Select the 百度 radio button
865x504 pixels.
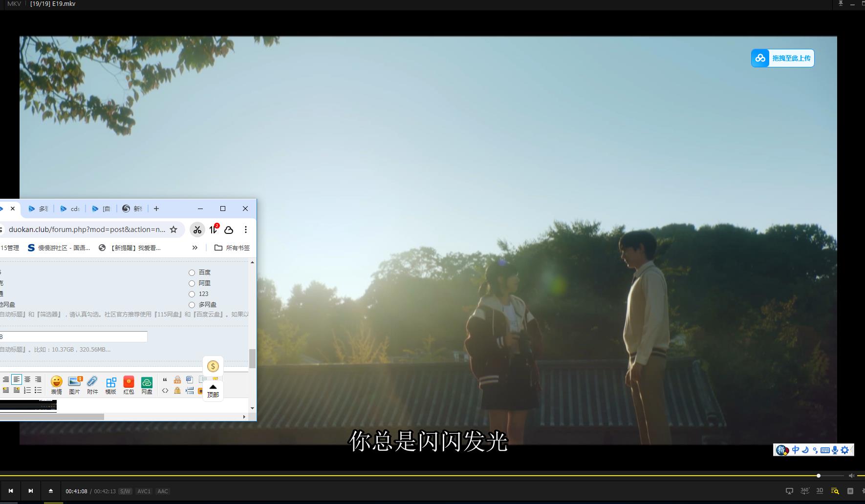[192, 272]
